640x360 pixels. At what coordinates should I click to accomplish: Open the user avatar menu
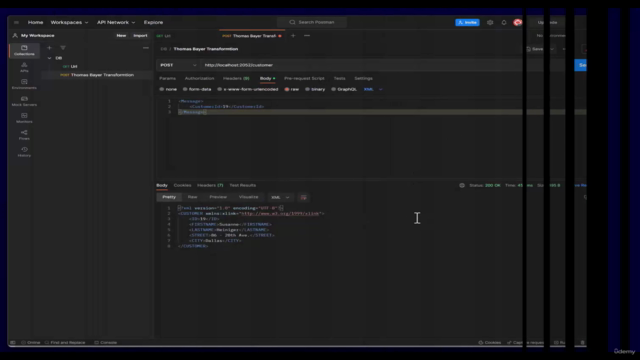click(518, 22)
